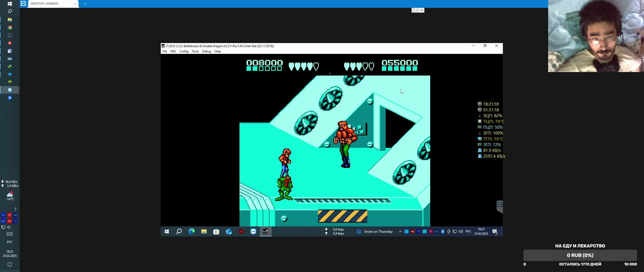Open Microsoft Store in remote taskbar
The height and width of the screenshot is (272, 644).
click(216, 231)
